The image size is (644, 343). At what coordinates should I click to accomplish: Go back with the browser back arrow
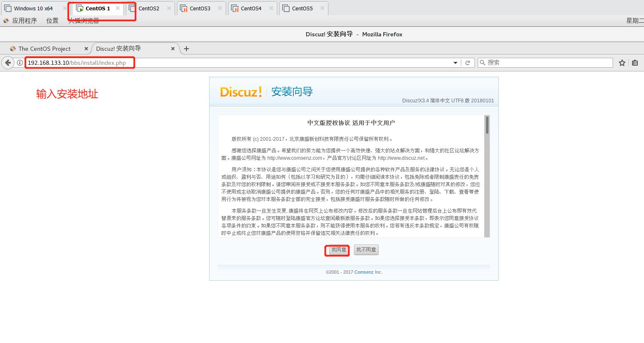pyautogui.click(x=8, y=63)
